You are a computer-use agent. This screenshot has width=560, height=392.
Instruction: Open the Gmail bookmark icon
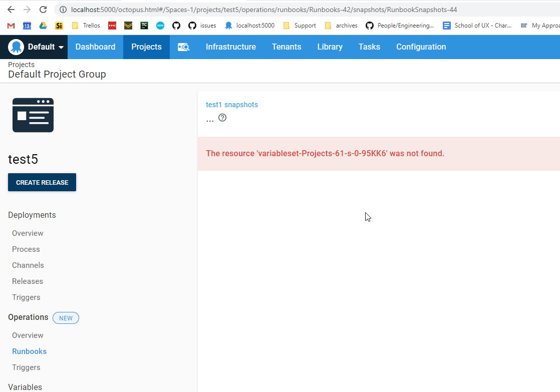coord(10,25)
